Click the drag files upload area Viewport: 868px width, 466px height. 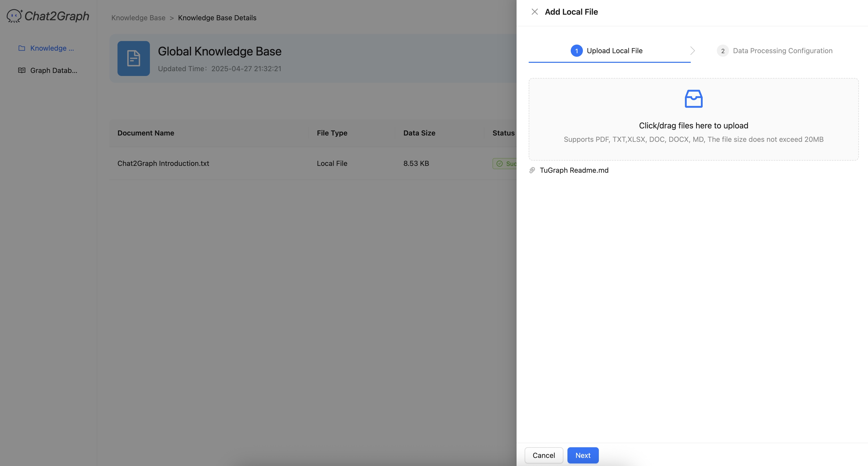694,125
